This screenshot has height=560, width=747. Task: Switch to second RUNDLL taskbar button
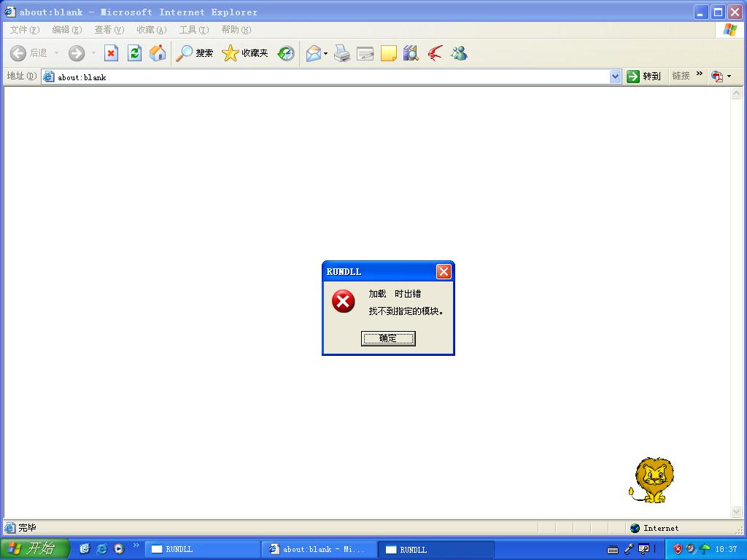point(436,549)
